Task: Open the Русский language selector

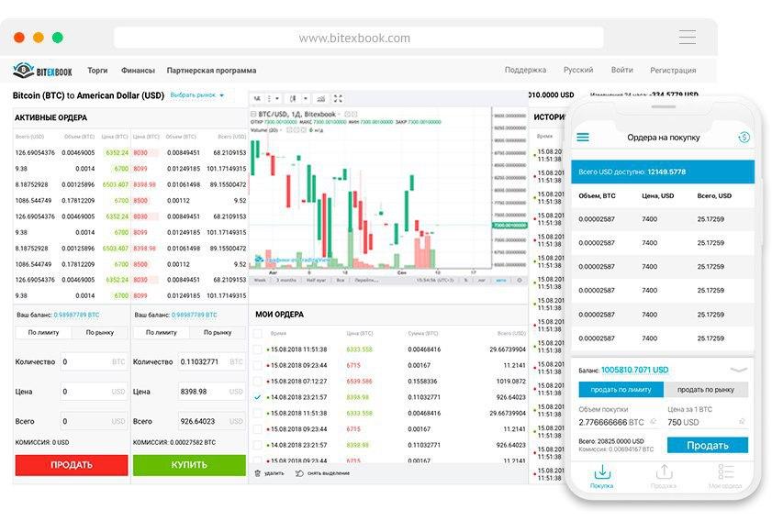Action: point(578,70)
